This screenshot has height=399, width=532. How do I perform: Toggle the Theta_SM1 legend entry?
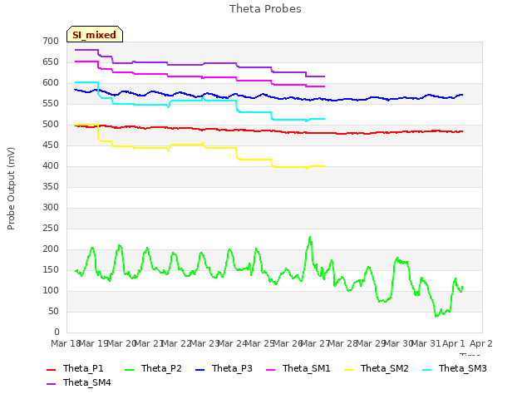click(298, 368)
